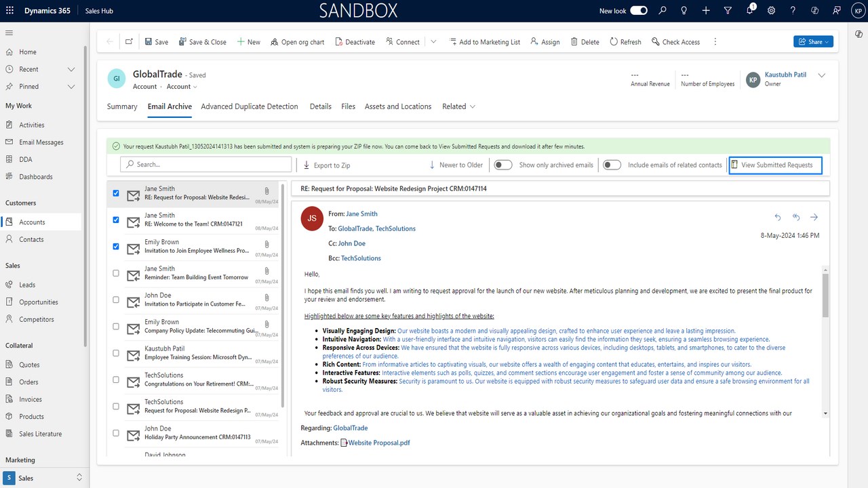The image size is (868, 488).
Task: Click the plus quick create icon
Action: pos(706,11)
